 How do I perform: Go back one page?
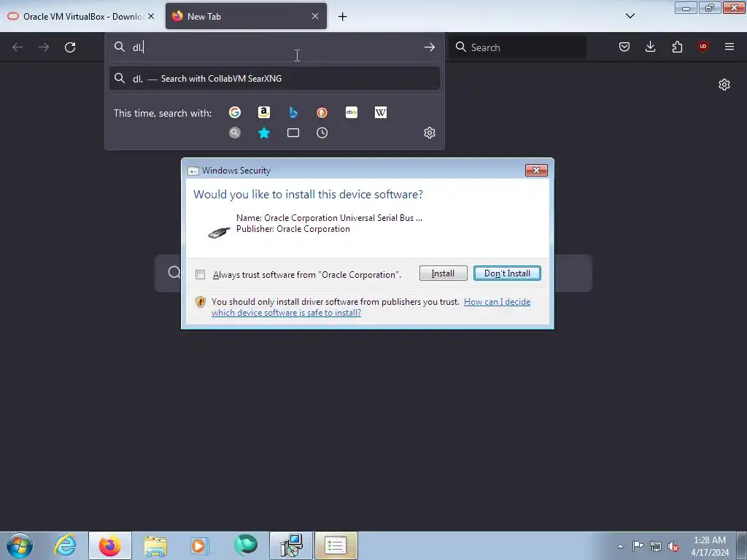[18, 47]
